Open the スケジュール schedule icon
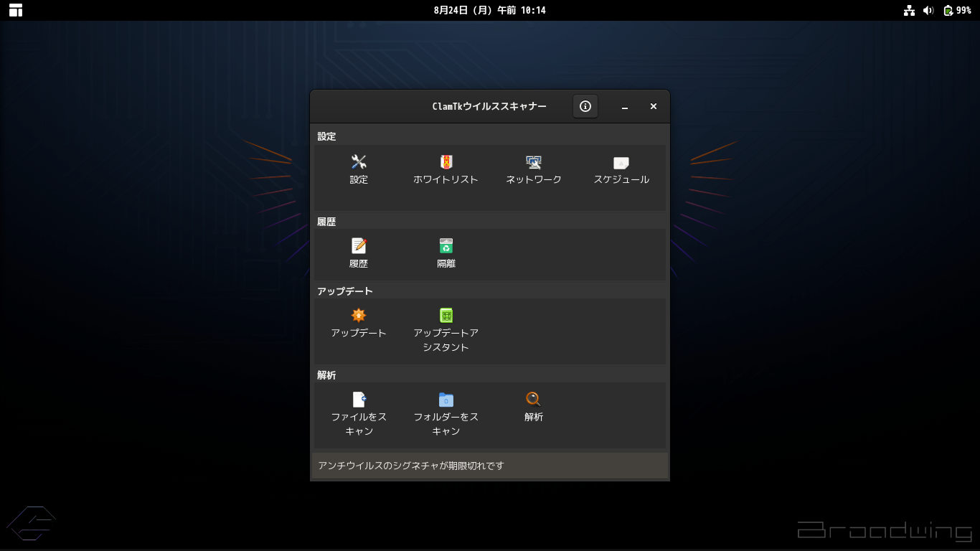 coord(621,163)
